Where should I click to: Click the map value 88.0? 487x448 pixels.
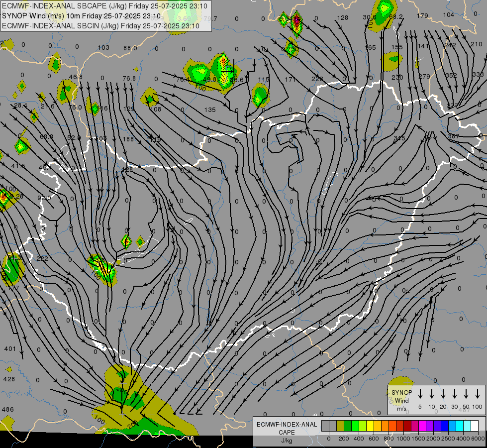pos(130,48)
